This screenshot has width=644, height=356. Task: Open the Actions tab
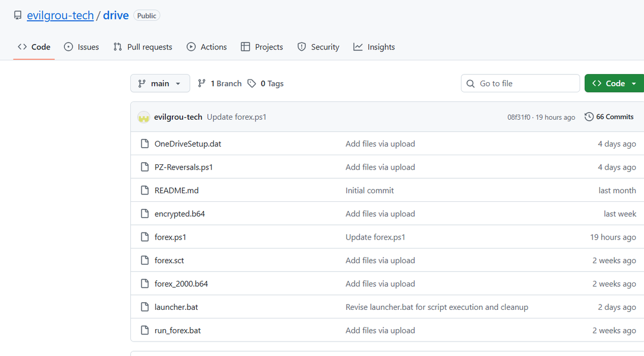pos(207,47)
